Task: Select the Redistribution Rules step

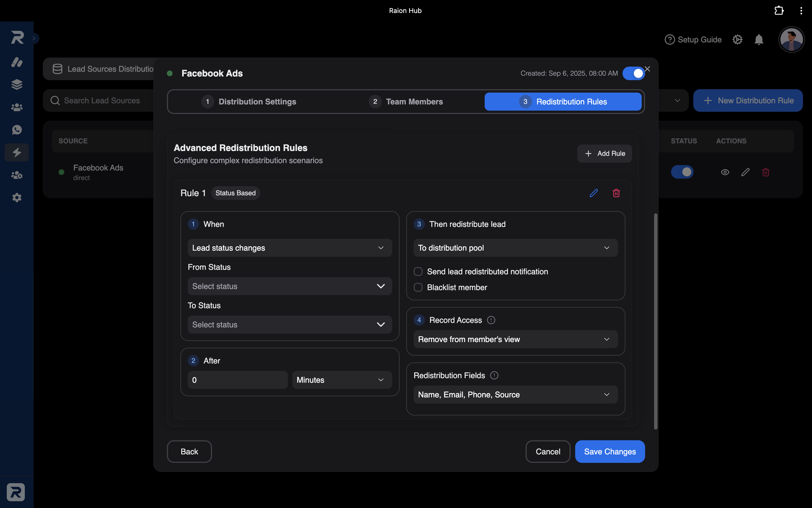Action: pos(563,102)
